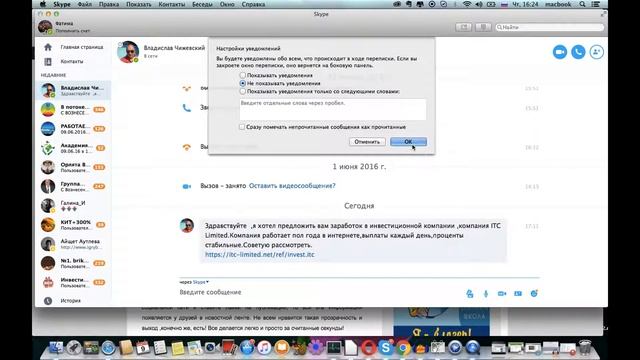The width and height of the screenshot is (640, 360).
Task: Open the Айшет Аутлева conversation
Action: (x=73, y=244)
